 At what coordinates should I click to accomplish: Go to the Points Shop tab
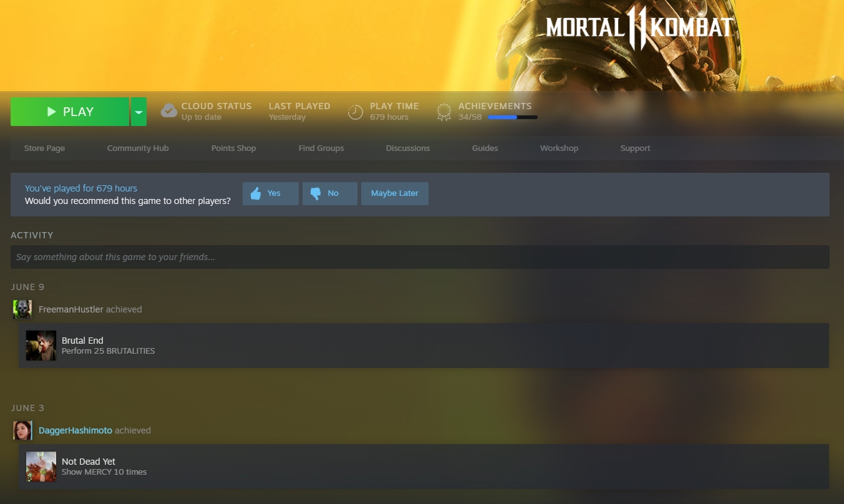[x=234, y=148]
